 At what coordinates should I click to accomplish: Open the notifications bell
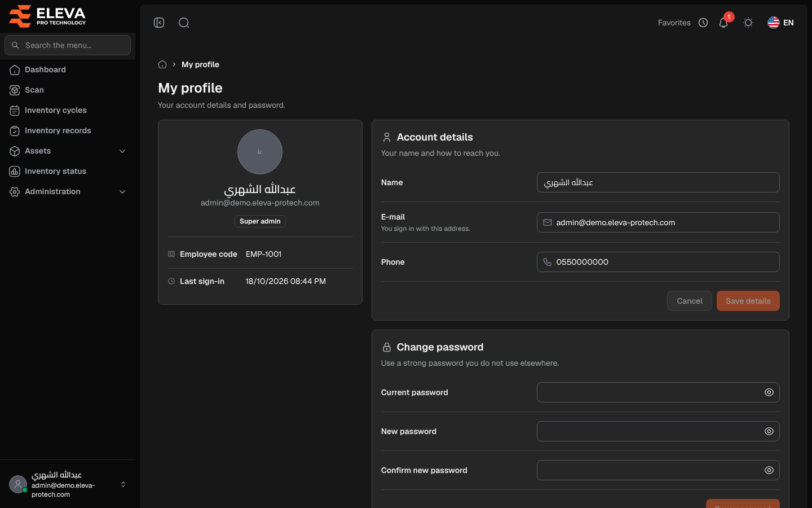pos(723,23)
